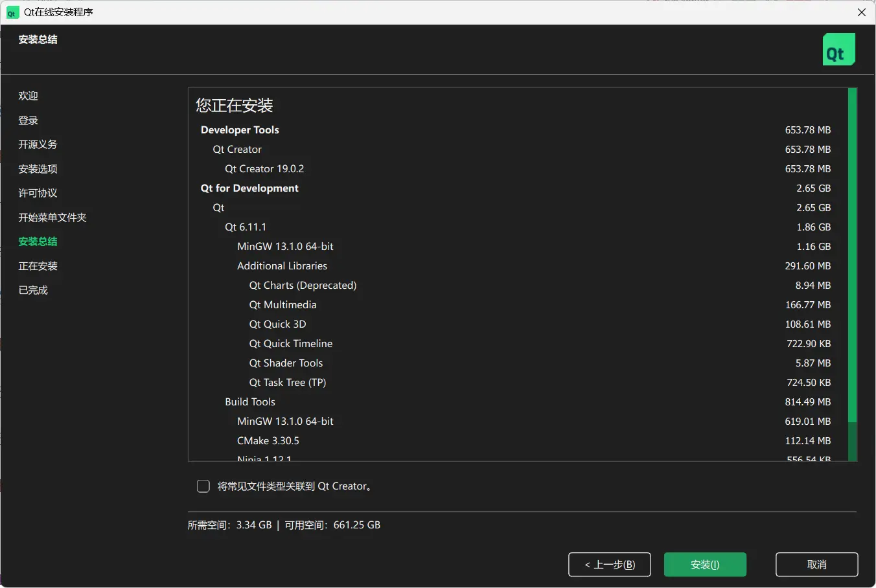Click the 5.87 MB size value

[x=813, y=363]
